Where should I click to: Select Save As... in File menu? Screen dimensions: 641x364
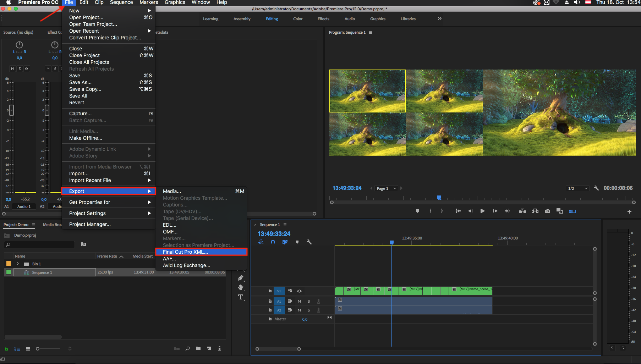coord(109,82)
